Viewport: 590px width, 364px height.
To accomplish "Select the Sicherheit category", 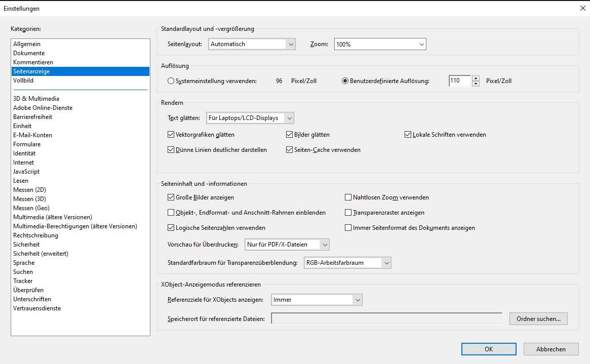I will click(x=26, y=244).
